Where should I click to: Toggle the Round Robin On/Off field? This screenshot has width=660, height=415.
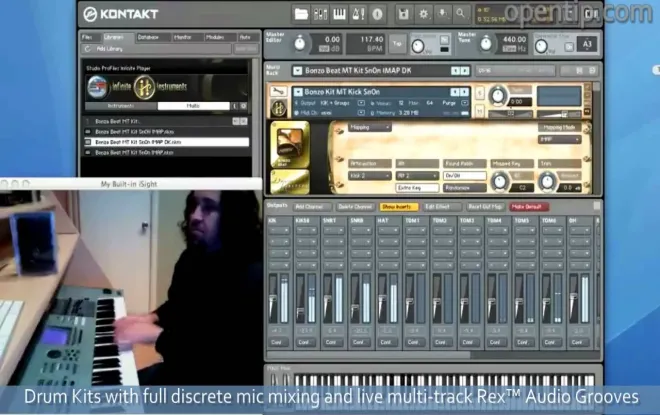(x=465, y=176)
